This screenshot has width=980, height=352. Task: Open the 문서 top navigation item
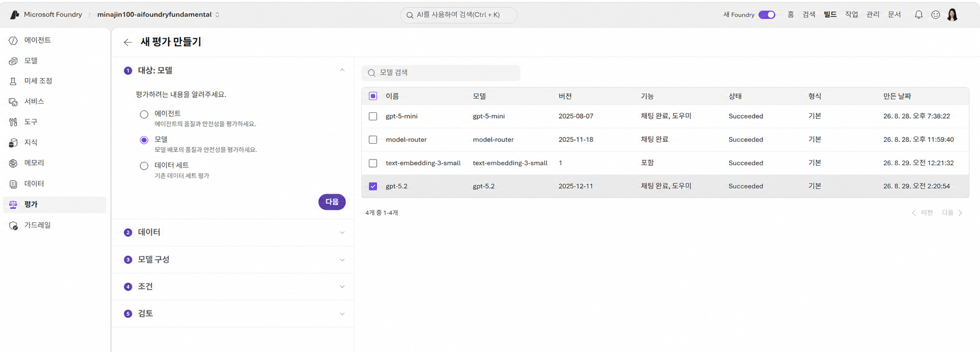pos(894,15)
